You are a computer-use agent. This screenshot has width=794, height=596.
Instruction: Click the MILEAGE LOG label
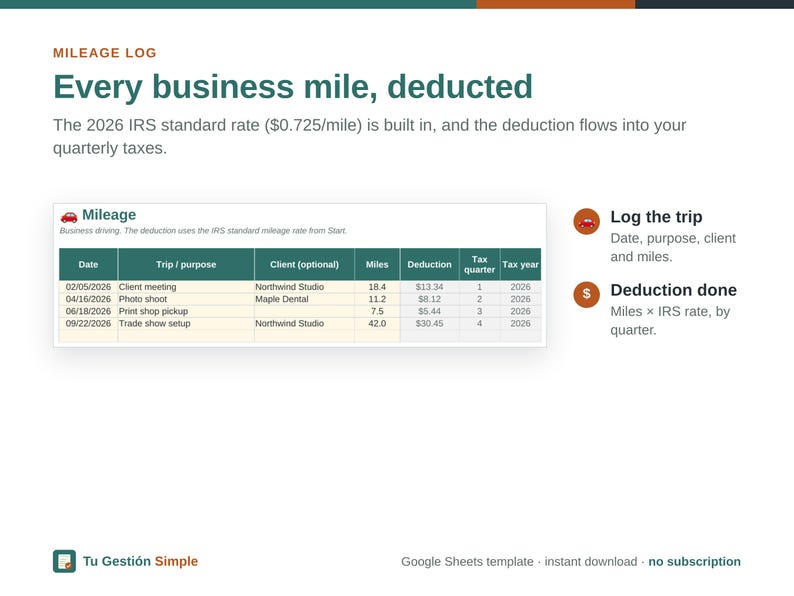105,53
